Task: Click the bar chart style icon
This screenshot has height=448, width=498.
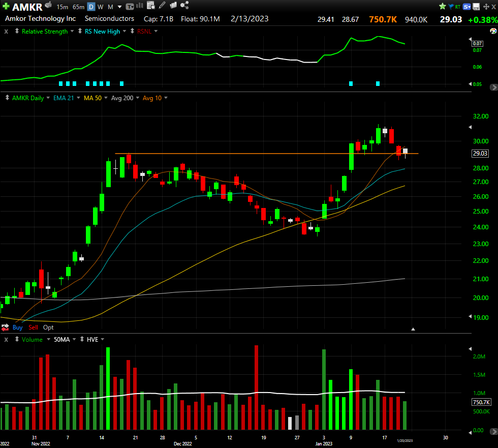Action: [140, 6]
